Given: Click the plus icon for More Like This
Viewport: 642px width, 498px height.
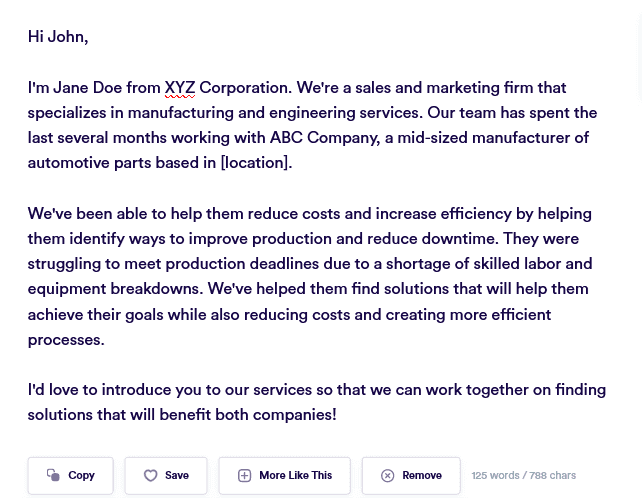Looking at the screenshot, I should [244, 476].
